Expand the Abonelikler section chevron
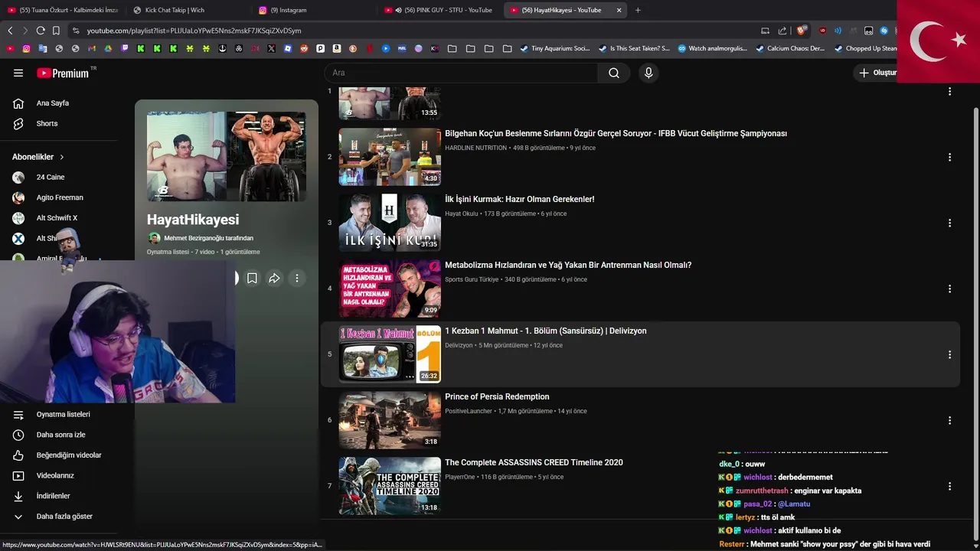980x551 pixels. [62, 157]
